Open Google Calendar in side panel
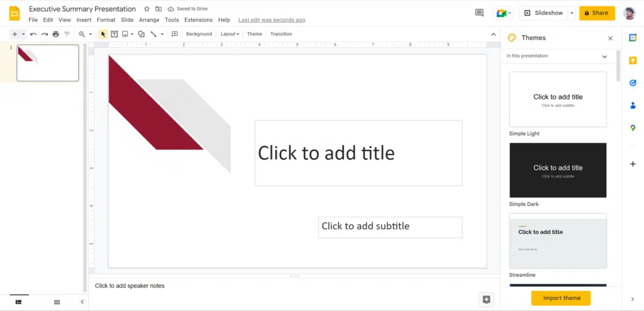 (x=633, y=37)
